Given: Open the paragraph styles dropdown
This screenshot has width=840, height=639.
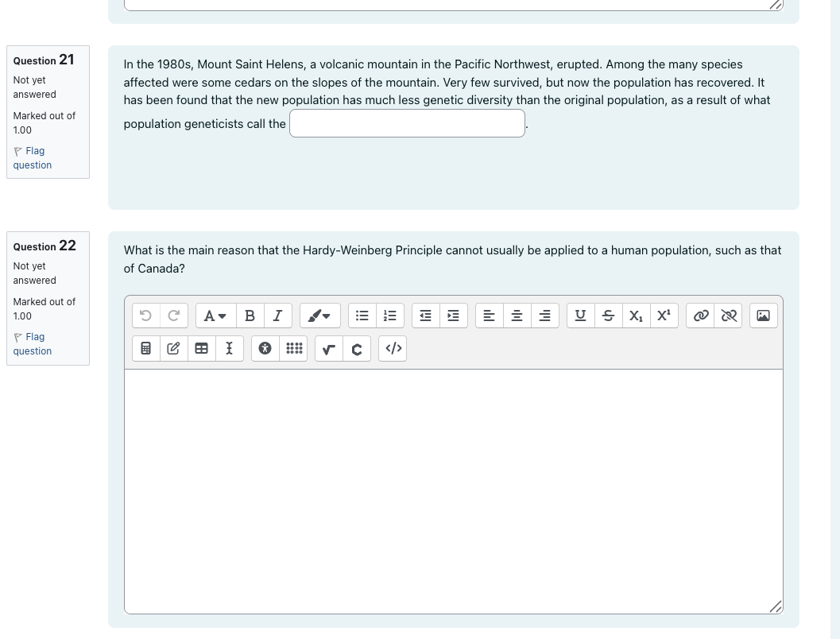Looking at the screenshot, I should pyautogui.click(x=215, y=316).
